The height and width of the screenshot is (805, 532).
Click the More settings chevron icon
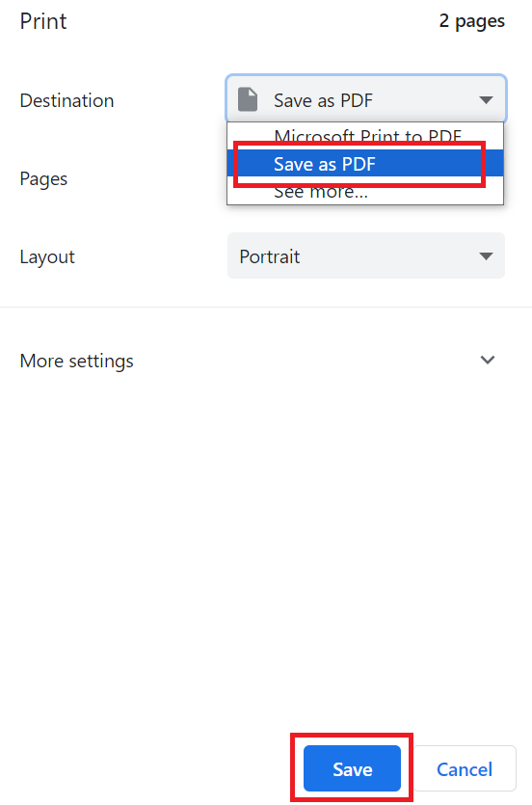(x=488, y=360)
